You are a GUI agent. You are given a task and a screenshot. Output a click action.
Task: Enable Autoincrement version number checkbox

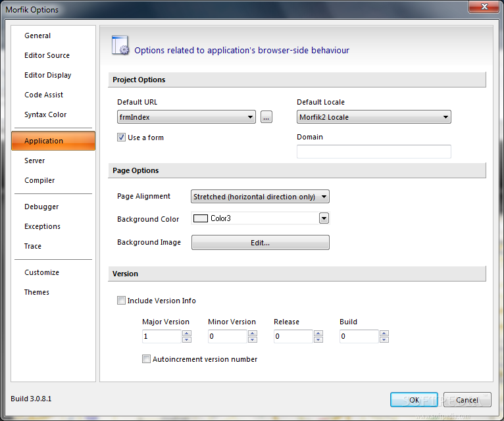tap(146, 359)
